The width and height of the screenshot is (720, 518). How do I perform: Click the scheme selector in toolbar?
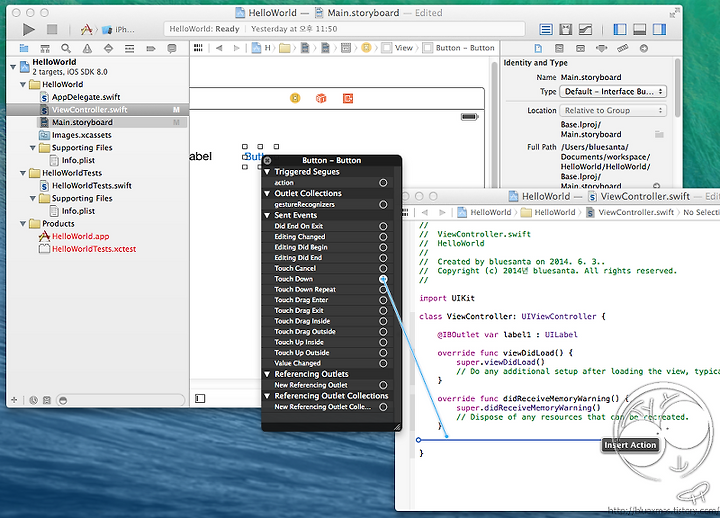tap(108, 30)
